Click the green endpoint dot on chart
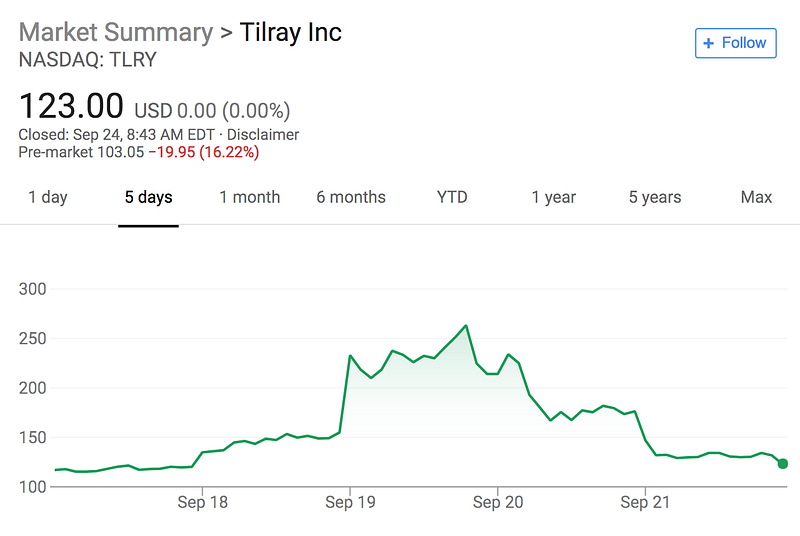The width and height of the screenshot is (800, 536). click(x=783, y=464)
